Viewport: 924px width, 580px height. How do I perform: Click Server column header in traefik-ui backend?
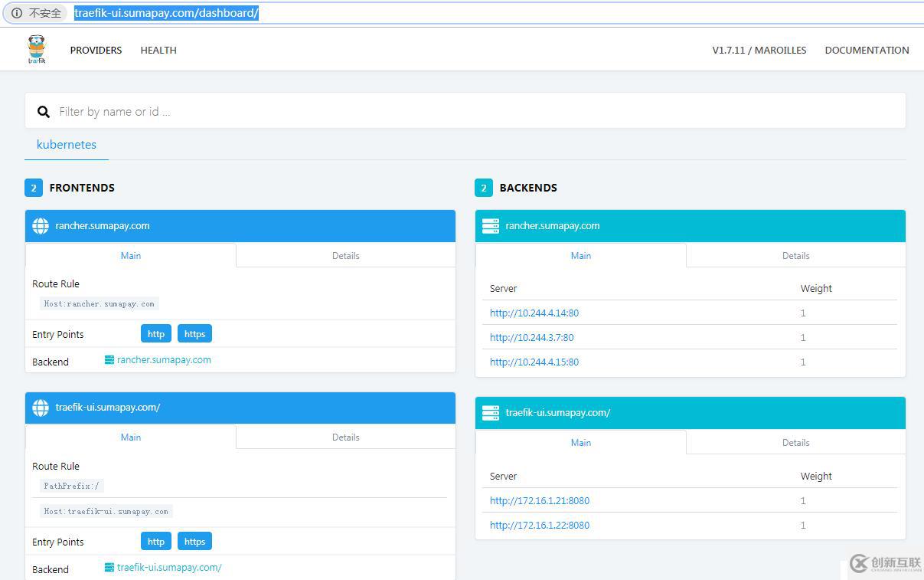[x=504, y=476]
